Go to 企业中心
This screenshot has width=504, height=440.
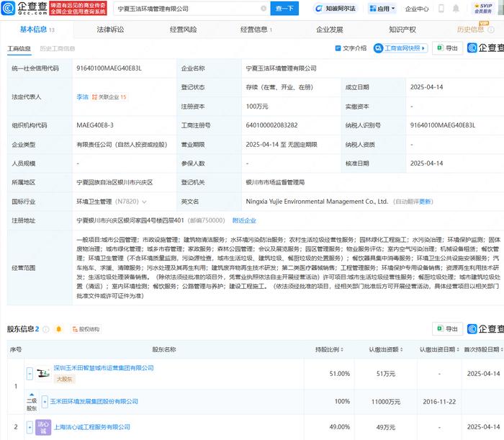pos(417,9)
